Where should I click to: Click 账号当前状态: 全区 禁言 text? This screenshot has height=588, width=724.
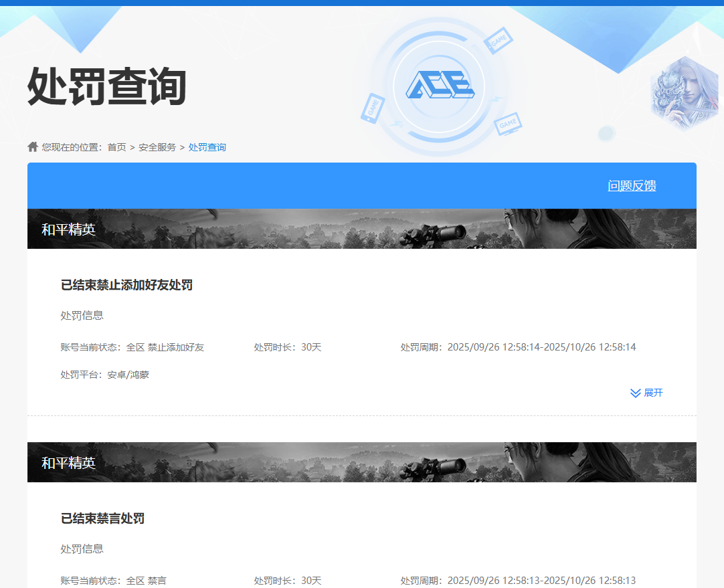[113, 581]
